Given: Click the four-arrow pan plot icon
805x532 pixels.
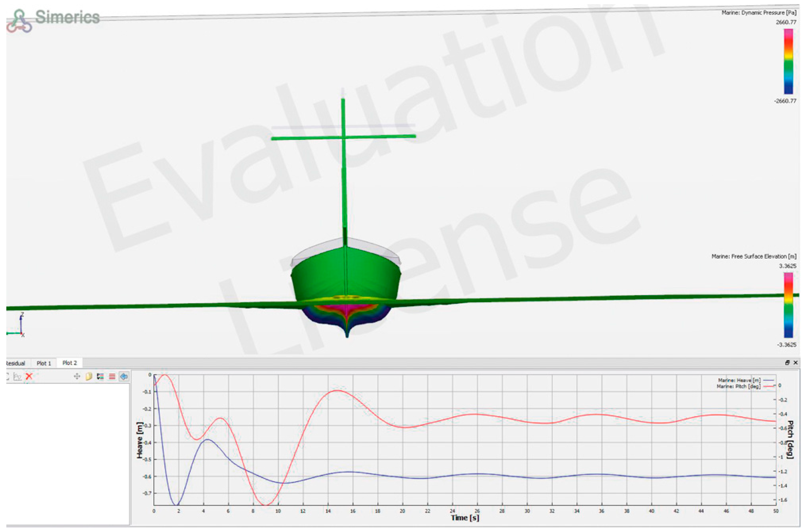Looking at the screenshot, I should click(x=77, y=376).
